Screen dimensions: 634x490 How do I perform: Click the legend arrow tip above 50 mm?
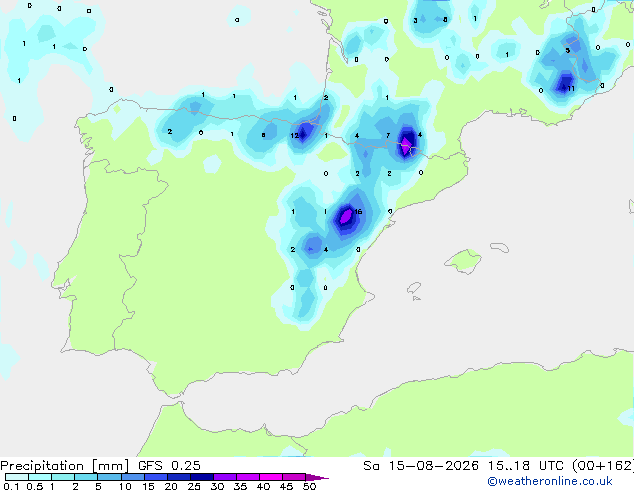tap(317, 477)
